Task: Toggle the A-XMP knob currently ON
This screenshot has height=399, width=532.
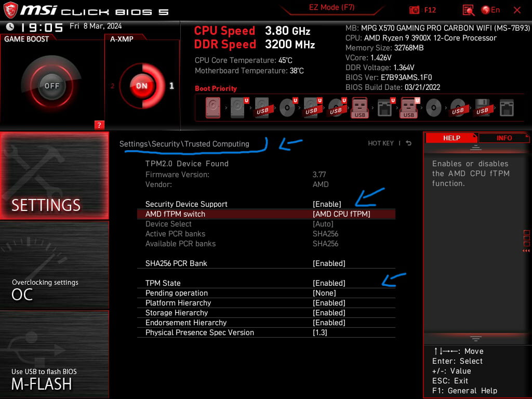Action: point(142,86)
